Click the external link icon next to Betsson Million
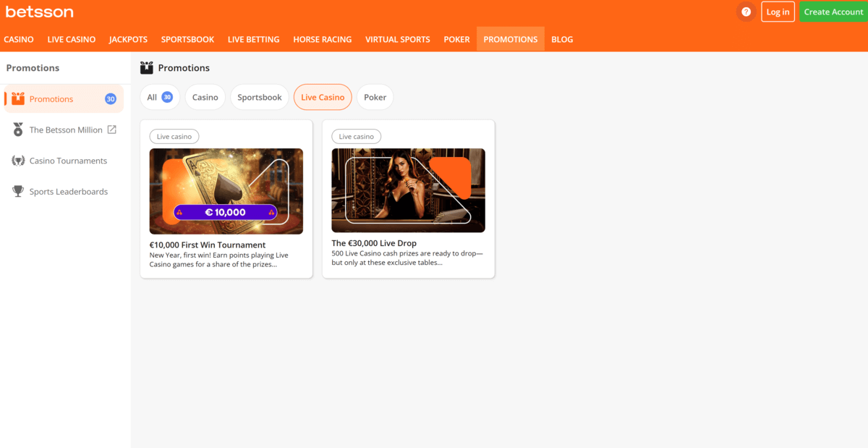Screen dimensions: 868x448 click(112, 130)
